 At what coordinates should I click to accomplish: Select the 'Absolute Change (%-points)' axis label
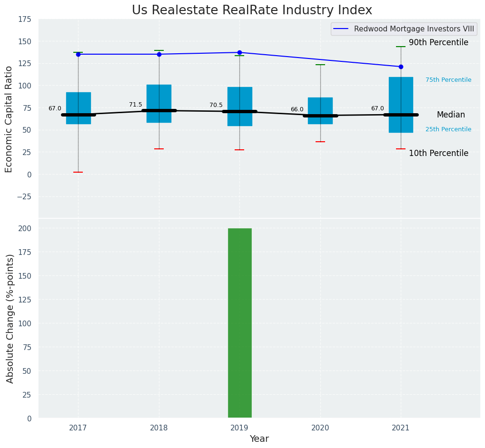point(10,319)
